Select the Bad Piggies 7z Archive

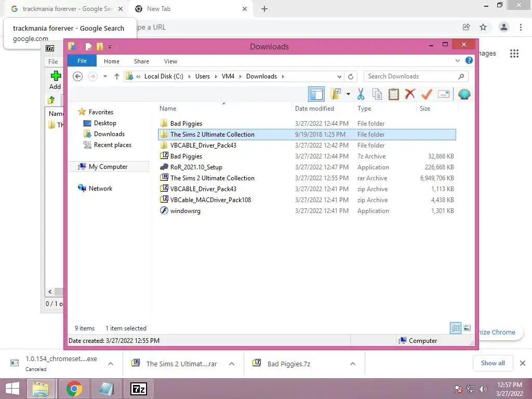click(307, 156)
